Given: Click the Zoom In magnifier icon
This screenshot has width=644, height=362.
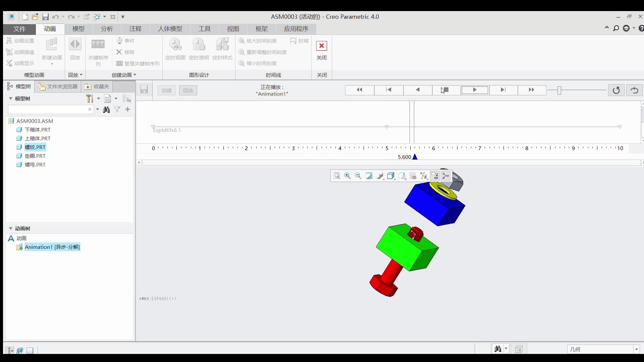Looking at the screenshot, I should tap(347, 176).
